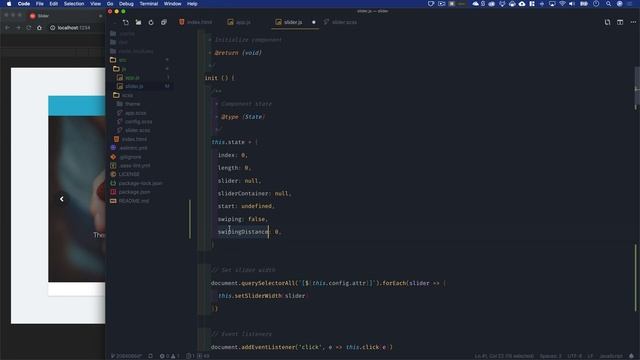This screenshot has width=640, height=360.
Task: Open the Selection menu
Action: (x=74, y=4)
